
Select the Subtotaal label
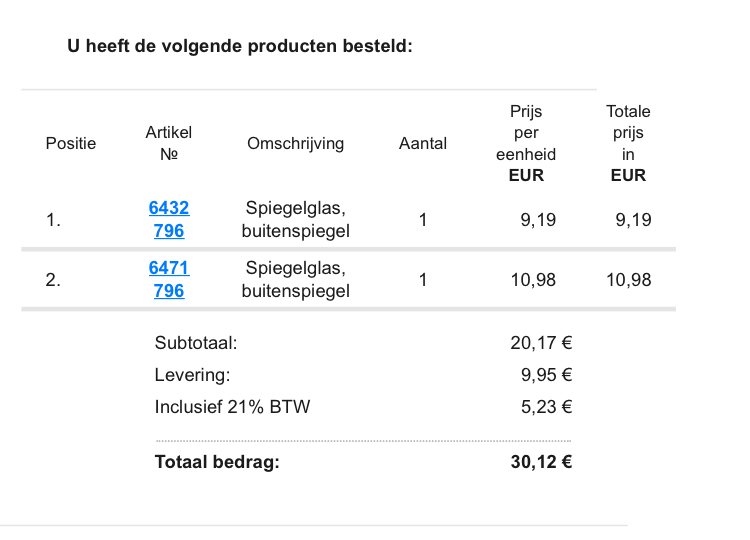click(196, 343)
